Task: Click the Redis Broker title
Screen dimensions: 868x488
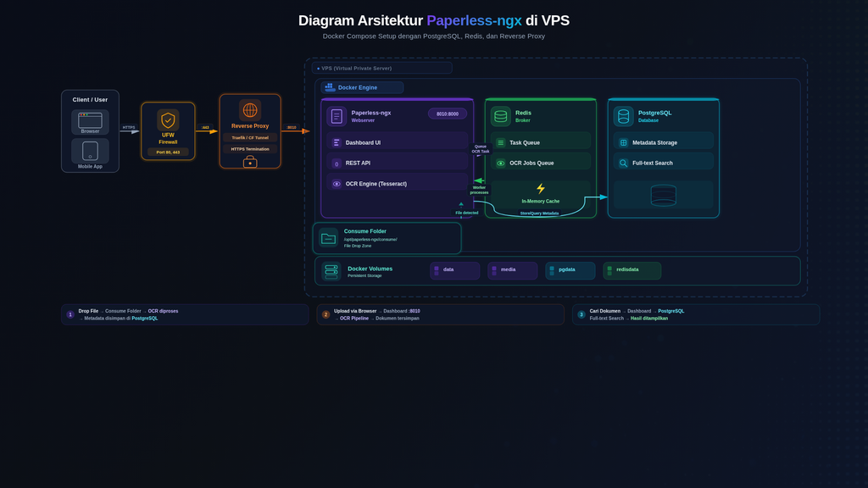Action: 523,116
